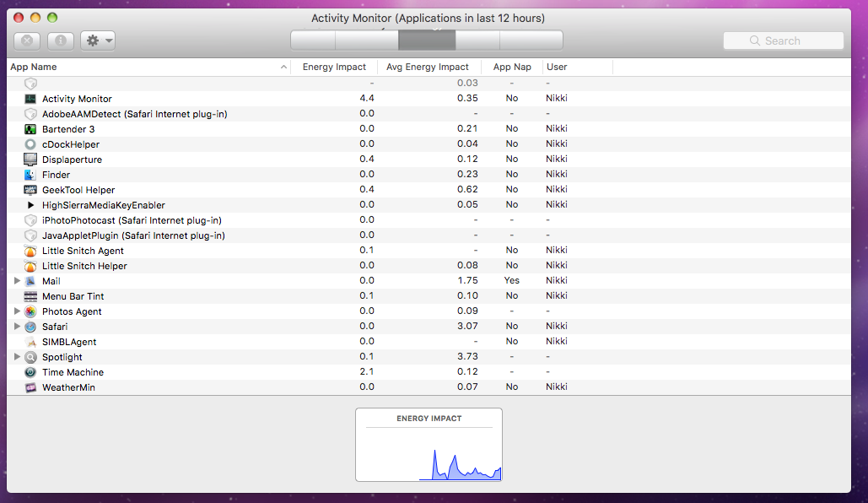Click the AdobeAAMDetect plug-in shield icon
The width and height of the screenshot is (868, 503).
[x=30, y=114]
